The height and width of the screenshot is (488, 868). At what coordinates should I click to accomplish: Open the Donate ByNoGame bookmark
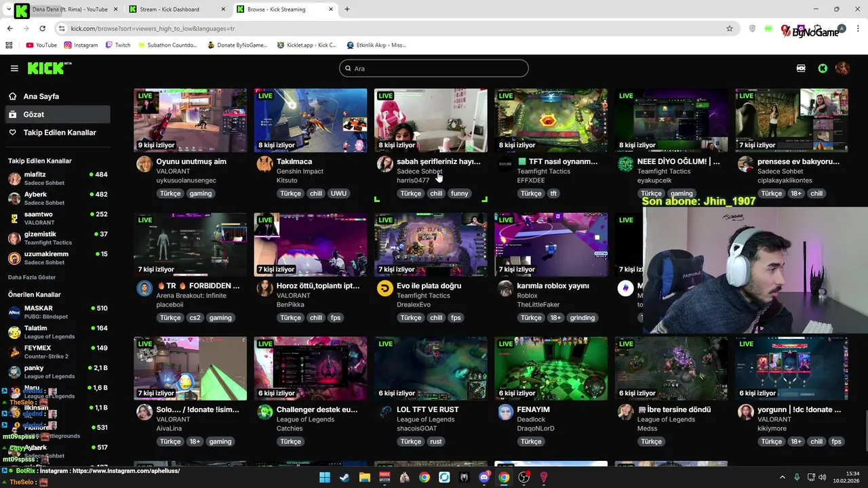click(x=239, y=45)
